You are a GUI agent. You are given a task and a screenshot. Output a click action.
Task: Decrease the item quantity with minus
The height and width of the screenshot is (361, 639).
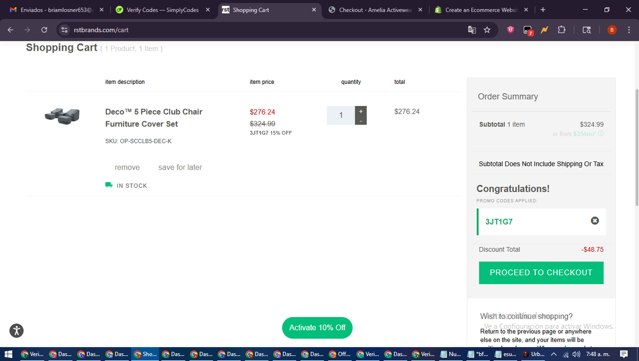(x=361, y=121)
